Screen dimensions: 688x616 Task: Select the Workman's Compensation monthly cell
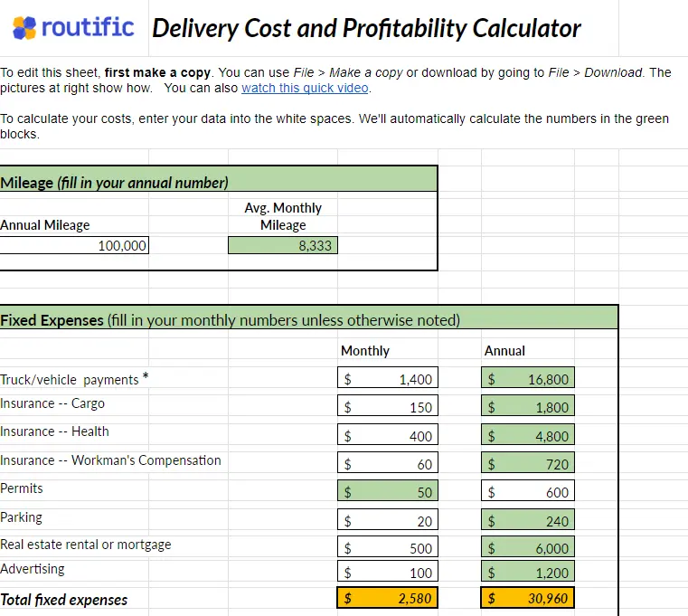387,464
